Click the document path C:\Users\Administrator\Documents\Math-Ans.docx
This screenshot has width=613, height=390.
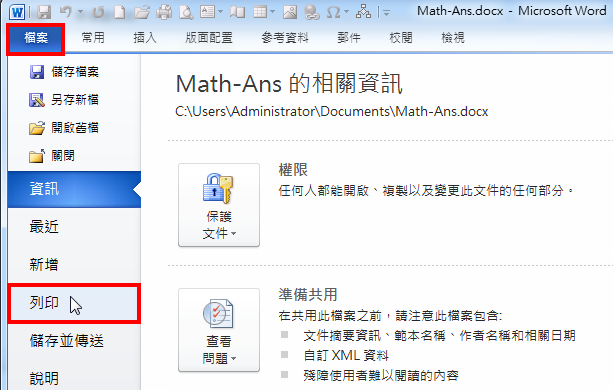click(332, 112)
